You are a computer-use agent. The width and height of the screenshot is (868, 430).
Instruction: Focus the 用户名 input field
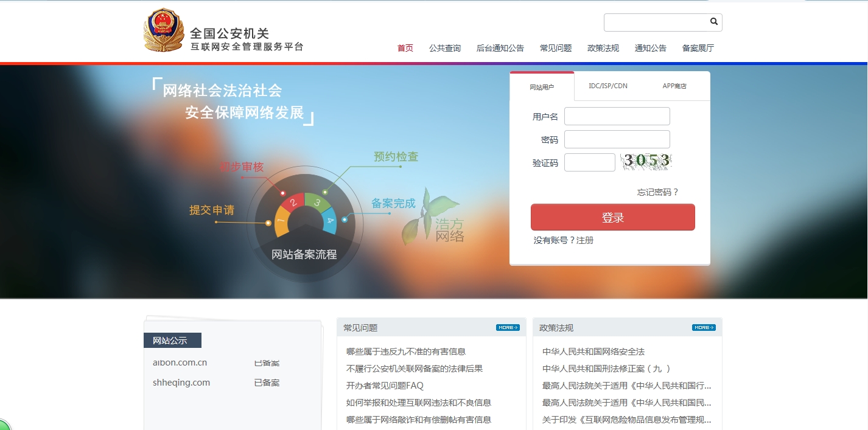click(617, 116)
